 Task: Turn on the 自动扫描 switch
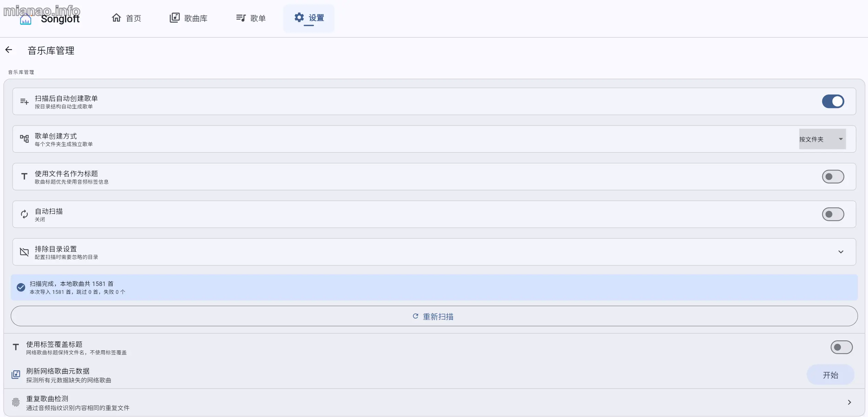point(833,214)
